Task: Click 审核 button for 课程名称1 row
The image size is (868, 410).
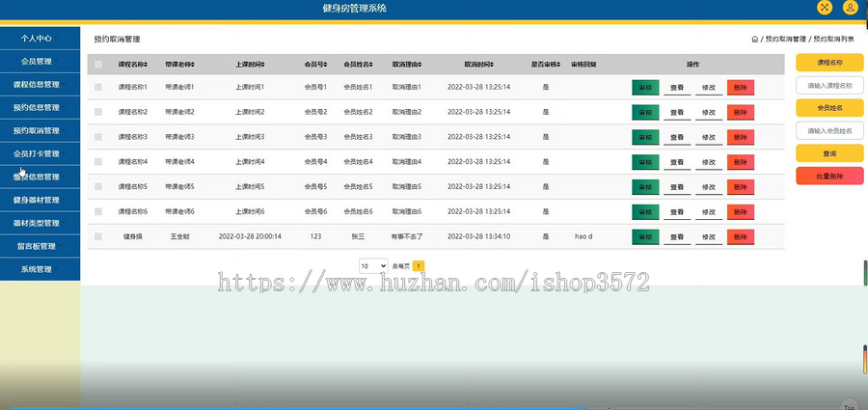Action: [645, 88]
